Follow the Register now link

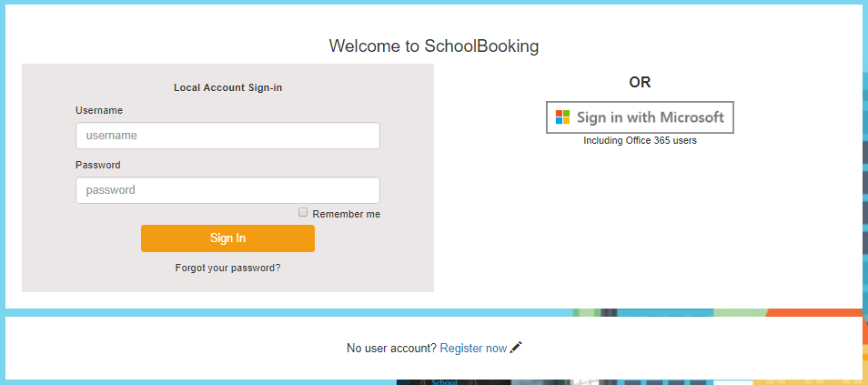pyautogui.click(x=473, y=348)
